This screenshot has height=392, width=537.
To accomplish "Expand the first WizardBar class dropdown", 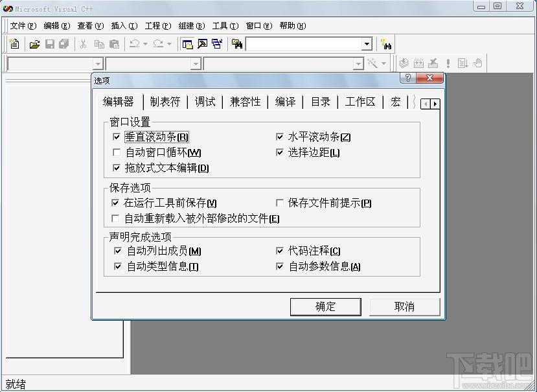I will tap(98, 63).
